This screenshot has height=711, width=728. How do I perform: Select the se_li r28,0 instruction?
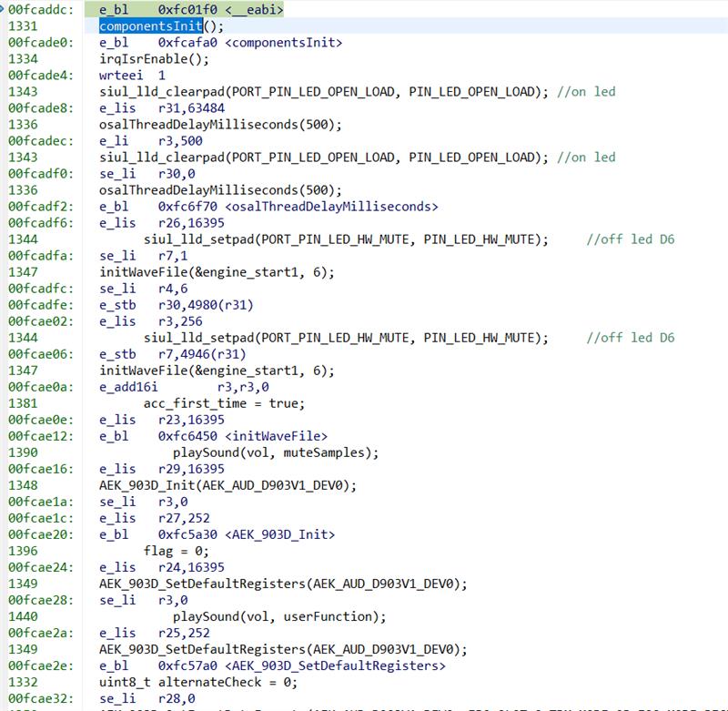point(147,699)
